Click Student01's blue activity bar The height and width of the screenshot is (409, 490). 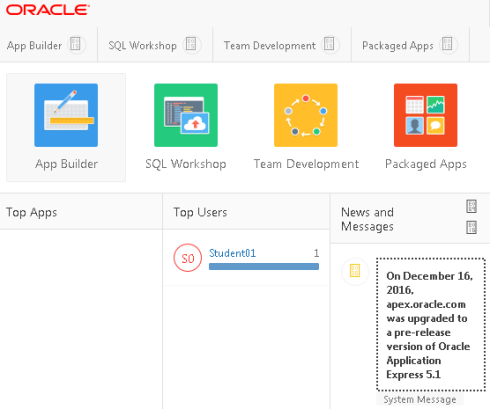click(x=264, y=266)
